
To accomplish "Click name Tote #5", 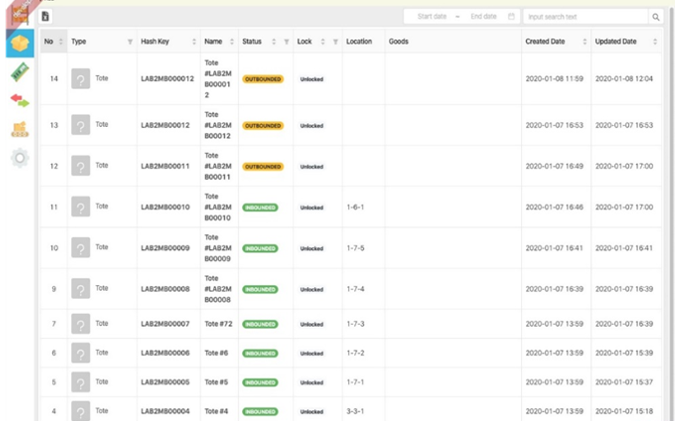I will (216, 382).
